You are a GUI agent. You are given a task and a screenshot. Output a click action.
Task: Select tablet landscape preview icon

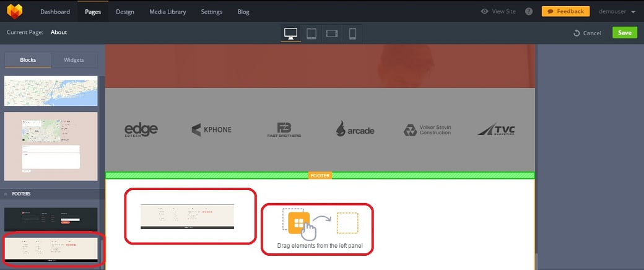[332, 33]
